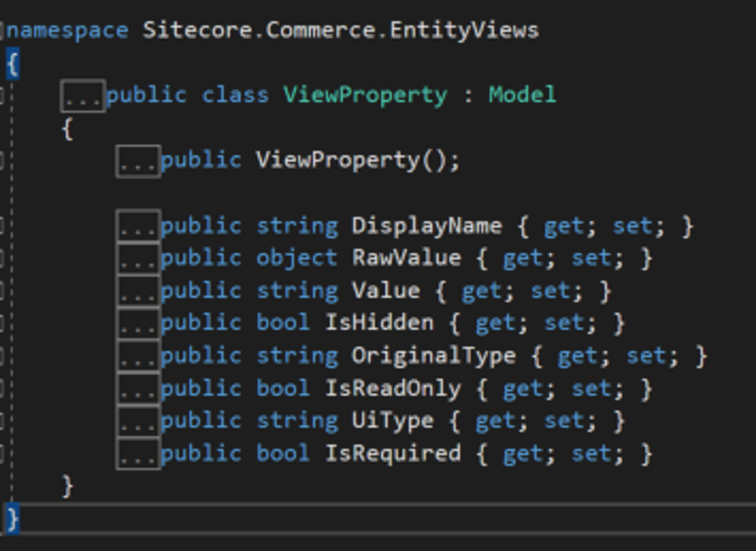Click the ViewProperty class name
The height and width of the screenshot is (551, 756).
coord(365,96)
